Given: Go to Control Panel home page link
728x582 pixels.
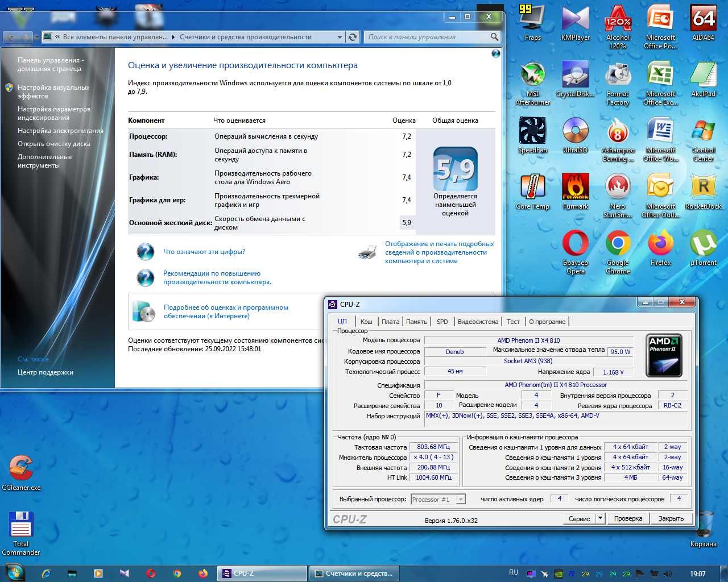Looking at the screenshot, I should pos(51,64).
